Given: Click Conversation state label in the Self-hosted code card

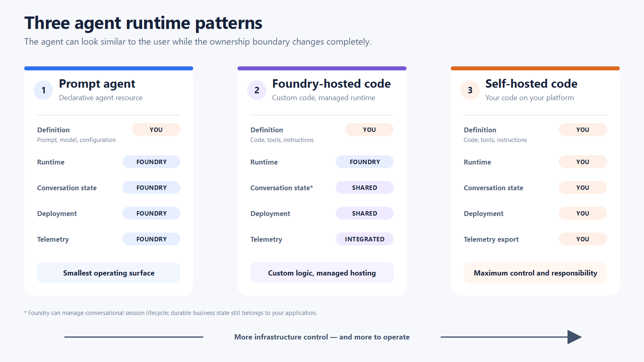Looking at the screenshot, I should click(x=493, y=188).
